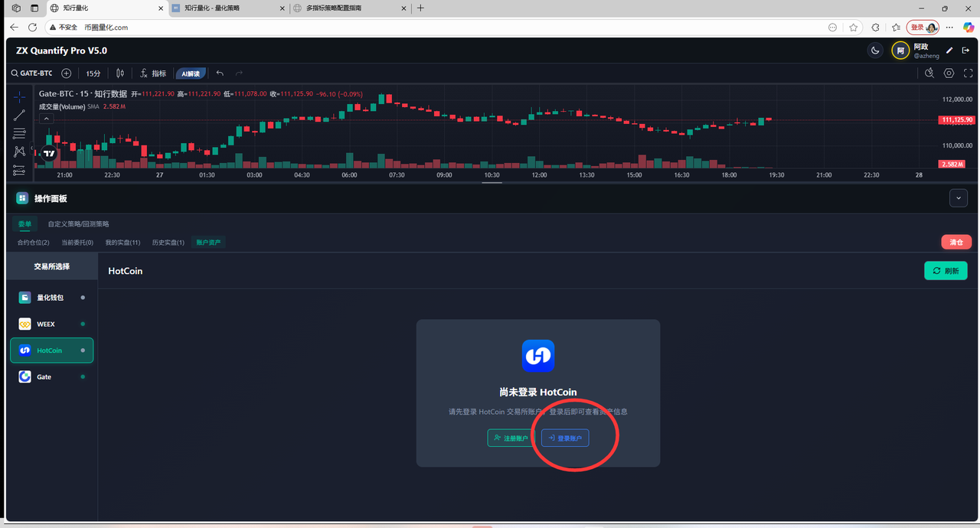Open the 历史实盘(1) sub-tab
Image resolution: width=980 pixels, height=528 pixels.
(168, 243)
